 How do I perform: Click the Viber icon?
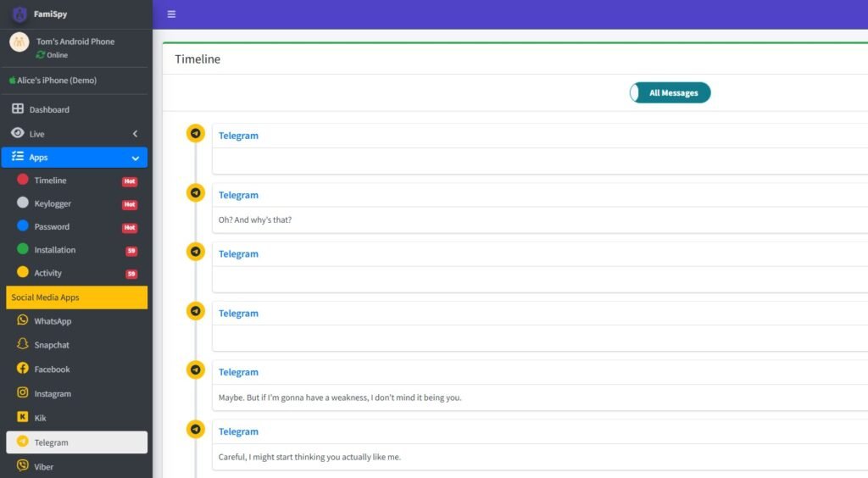point(23,465)
